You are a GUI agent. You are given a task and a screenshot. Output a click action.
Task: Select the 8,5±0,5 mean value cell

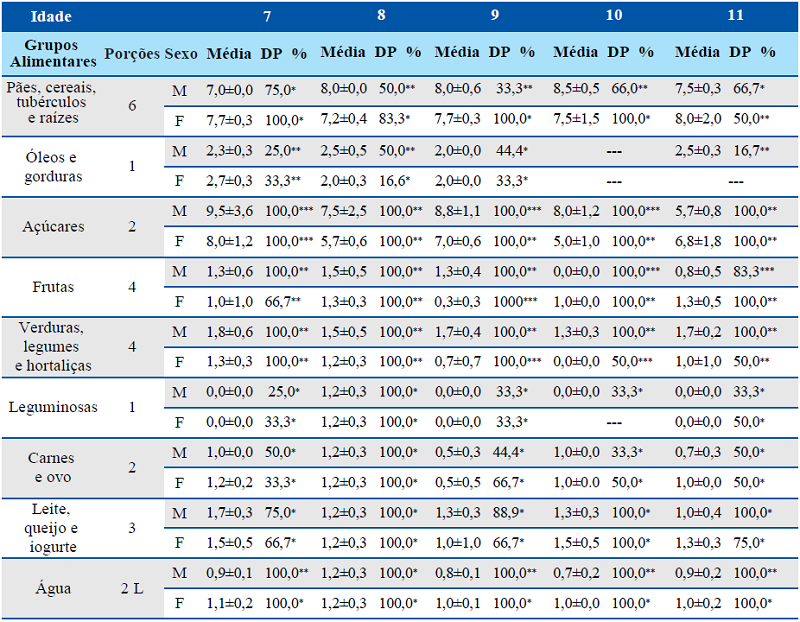coord(576,89)
